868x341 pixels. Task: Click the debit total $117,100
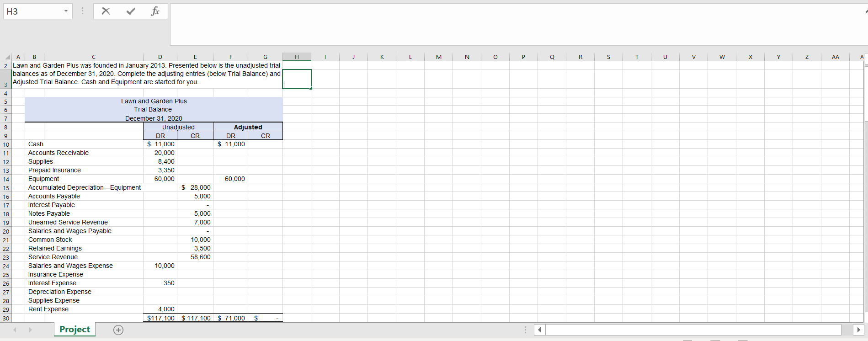click(160, 318)
